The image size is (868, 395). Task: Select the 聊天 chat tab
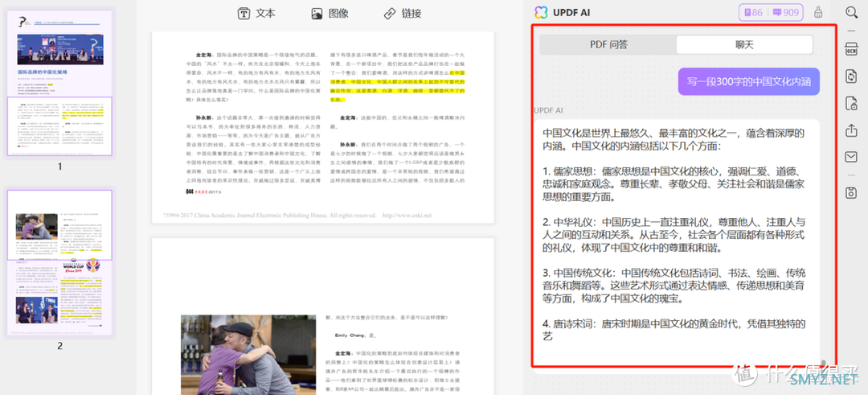744,45
